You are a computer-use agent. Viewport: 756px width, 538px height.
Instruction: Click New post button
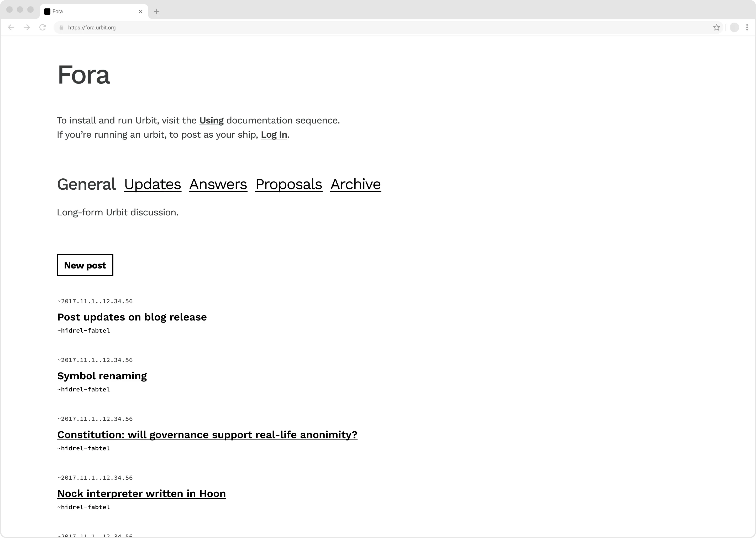click(x=85, y=265)
